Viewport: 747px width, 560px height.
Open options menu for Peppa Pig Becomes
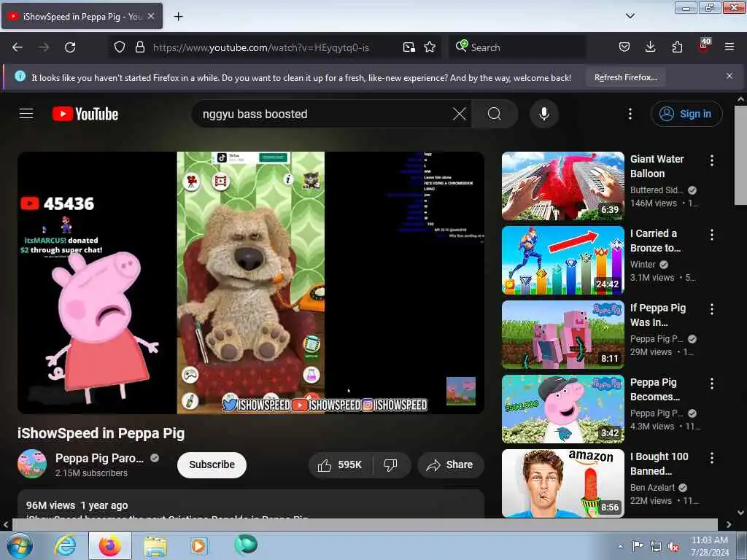click(x=712, y=384)
